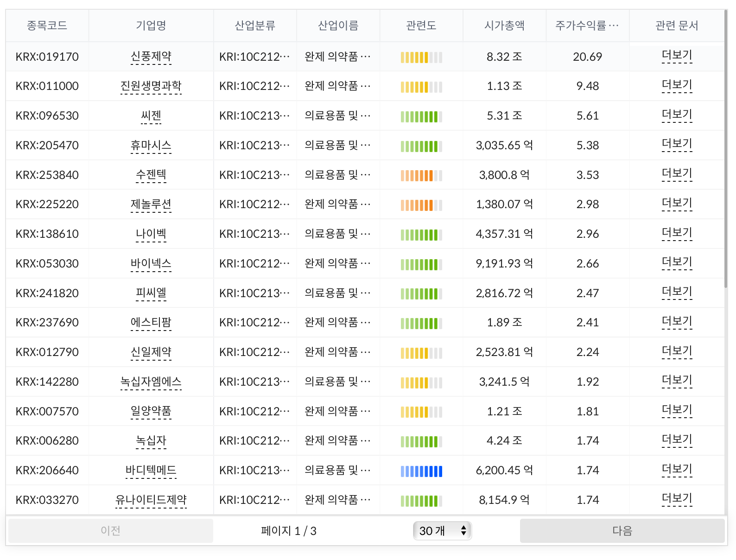Open the 휴마시스 company link
This screenshot has height=560, width=736.
pyautogui.click(x=151, y=146)
